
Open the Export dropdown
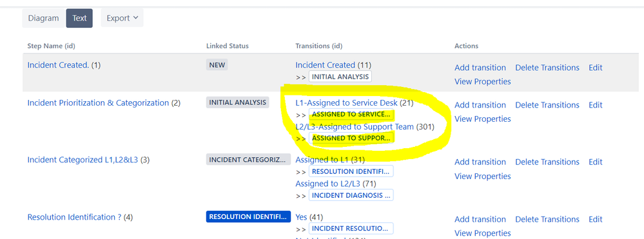click(x=122, y=18)
